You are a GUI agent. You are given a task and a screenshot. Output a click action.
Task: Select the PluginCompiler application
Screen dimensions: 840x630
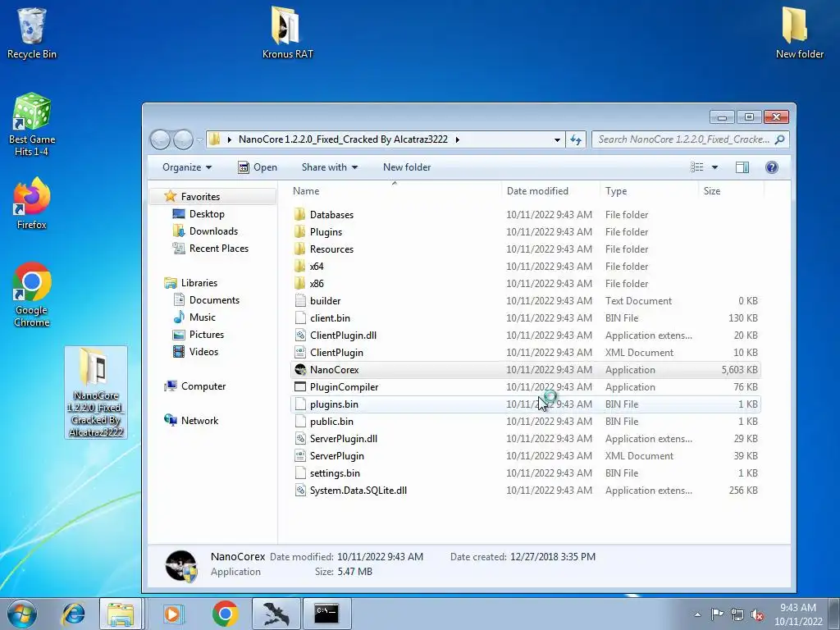526,387
